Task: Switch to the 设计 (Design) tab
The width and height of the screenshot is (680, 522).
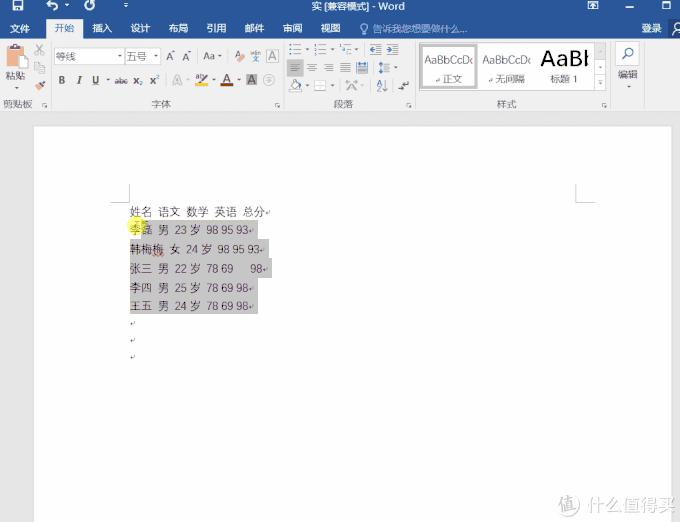Action: point(140,29)
